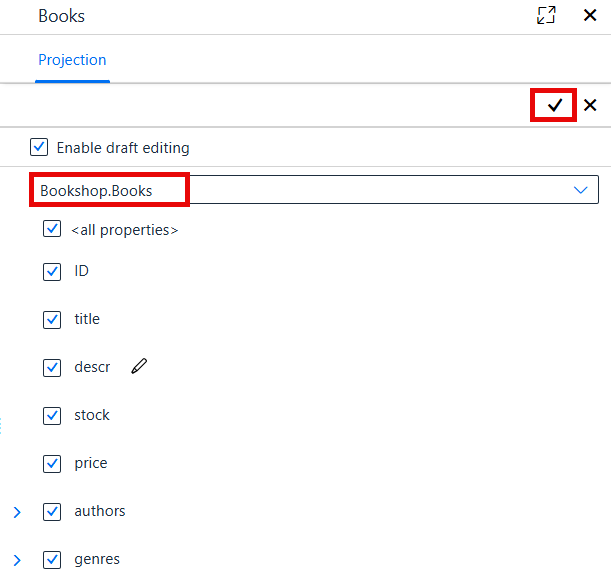Uncheck the price property checkbox
The height and width of the screenshot is (582, 611).
pyautogui.click(x=52, y=464)
